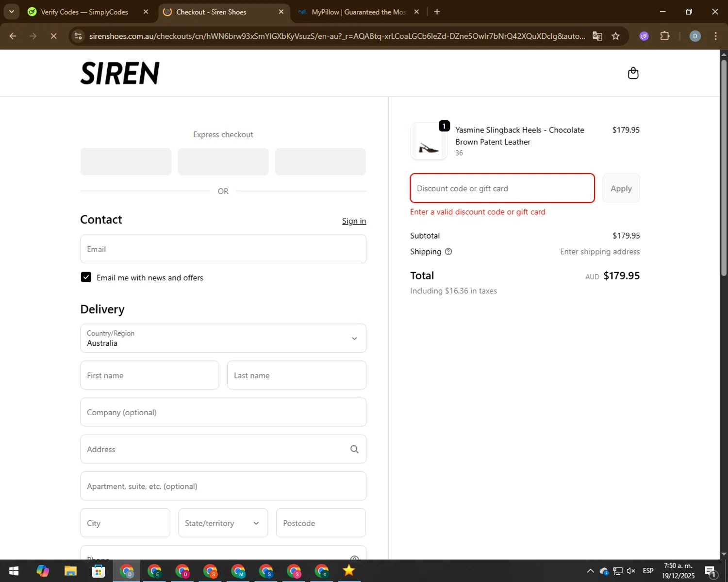Click the Postcode field

pos(321,523)
